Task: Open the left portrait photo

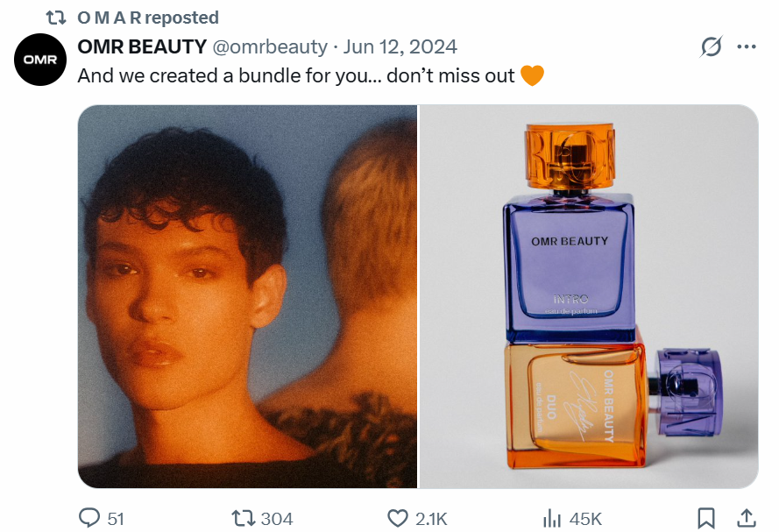Action: [247, 296]
